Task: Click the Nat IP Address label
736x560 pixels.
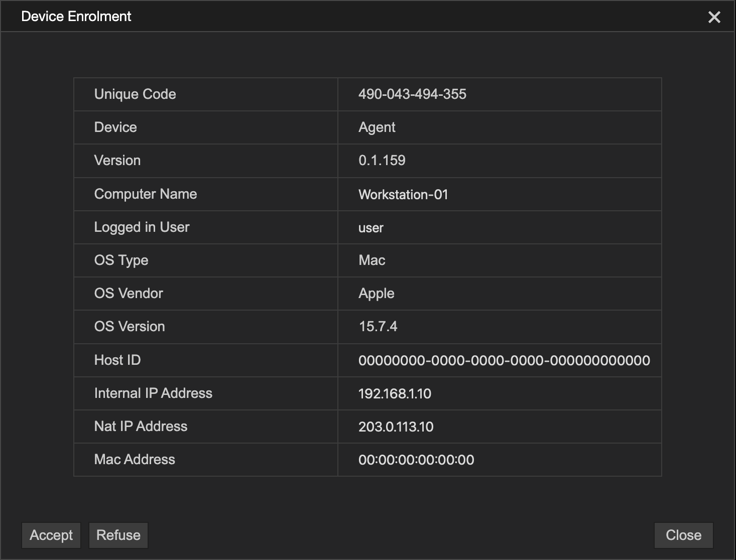Action: (141, 427)
